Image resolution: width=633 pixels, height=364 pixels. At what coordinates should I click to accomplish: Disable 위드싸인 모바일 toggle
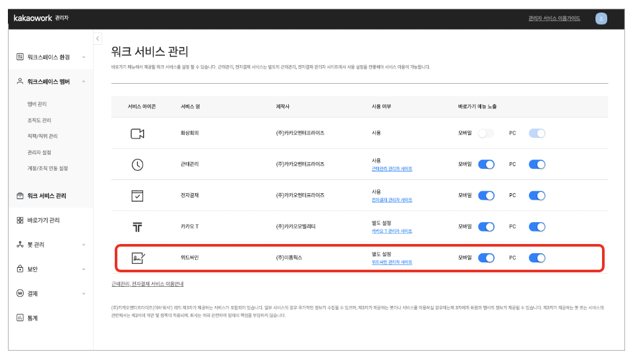tap(486, 257)
